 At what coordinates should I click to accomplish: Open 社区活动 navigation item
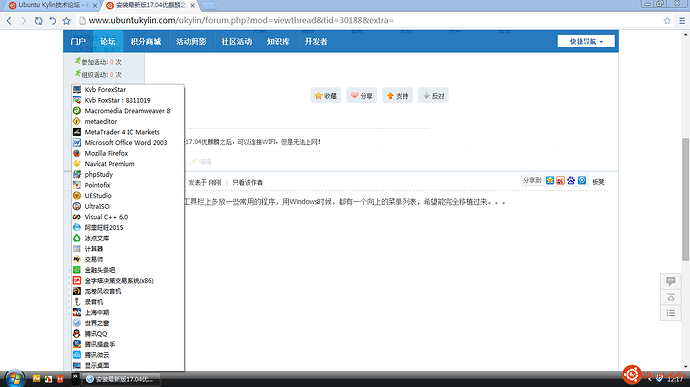236,41
